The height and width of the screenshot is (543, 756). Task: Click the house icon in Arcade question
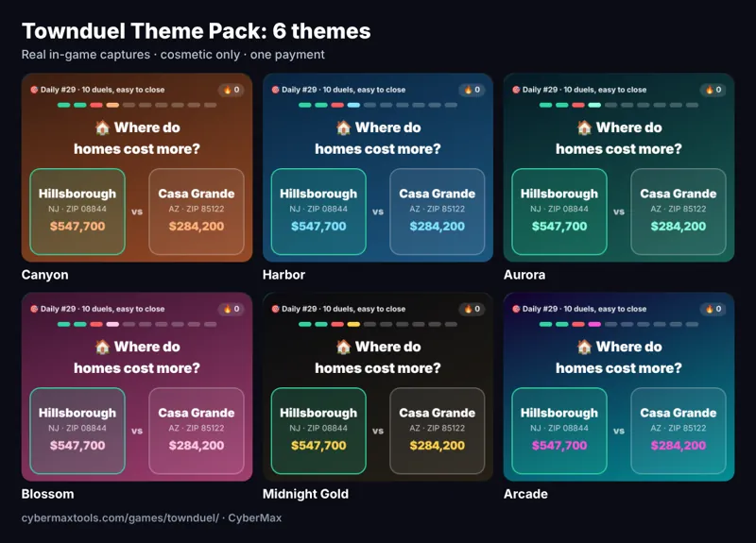(584, 347)
